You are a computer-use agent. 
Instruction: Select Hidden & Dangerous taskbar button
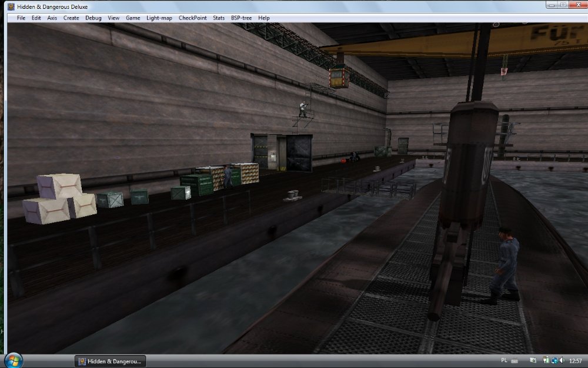tap(110, 362)
